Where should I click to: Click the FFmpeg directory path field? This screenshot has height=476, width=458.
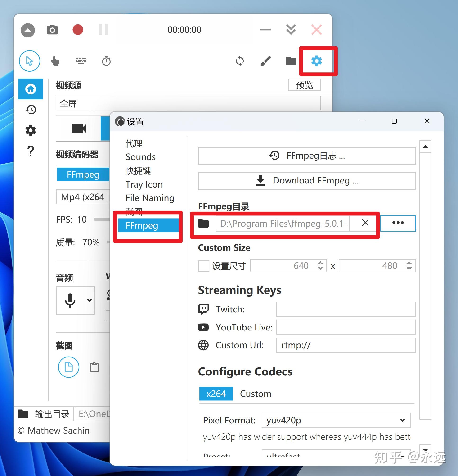pyautogui.click(x=283, y=223)
